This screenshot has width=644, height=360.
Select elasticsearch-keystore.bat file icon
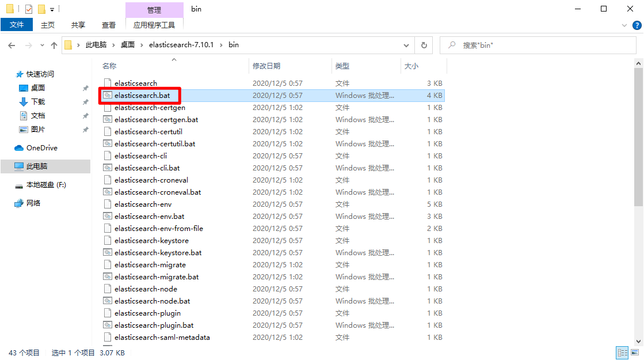[x=108, y=252]
